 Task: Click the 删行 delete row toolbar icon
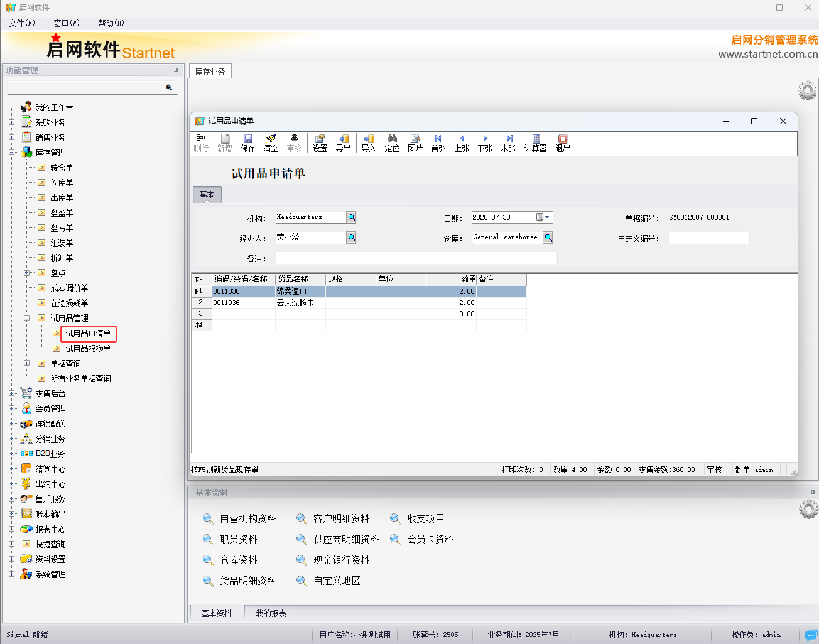[x=201, y=143]
